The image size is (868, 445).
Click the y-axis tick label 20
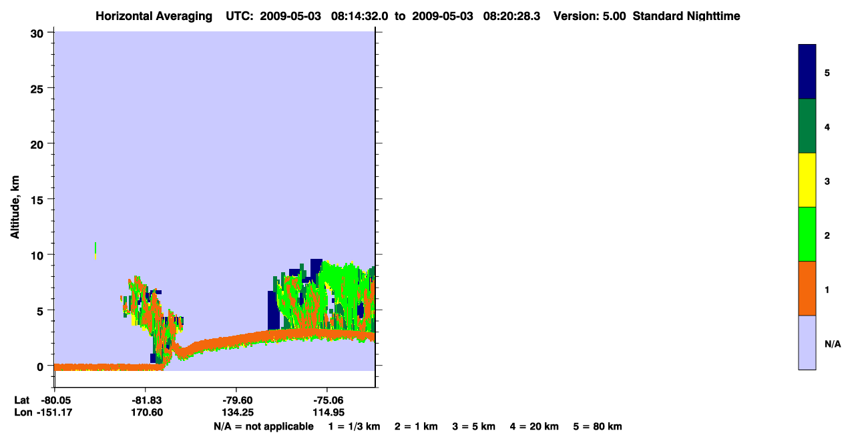38,143
